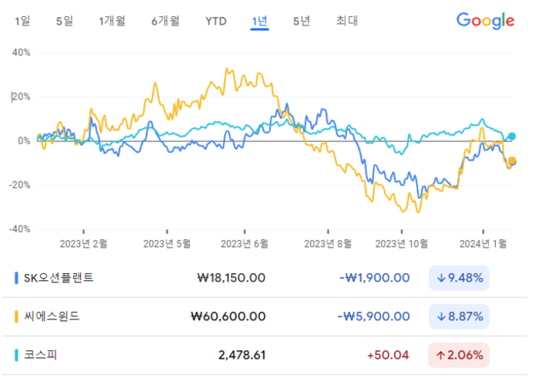Select the 1년 range tab
Image resolution: width=539 pixels, height=382 pixels.
coord(260,21)
